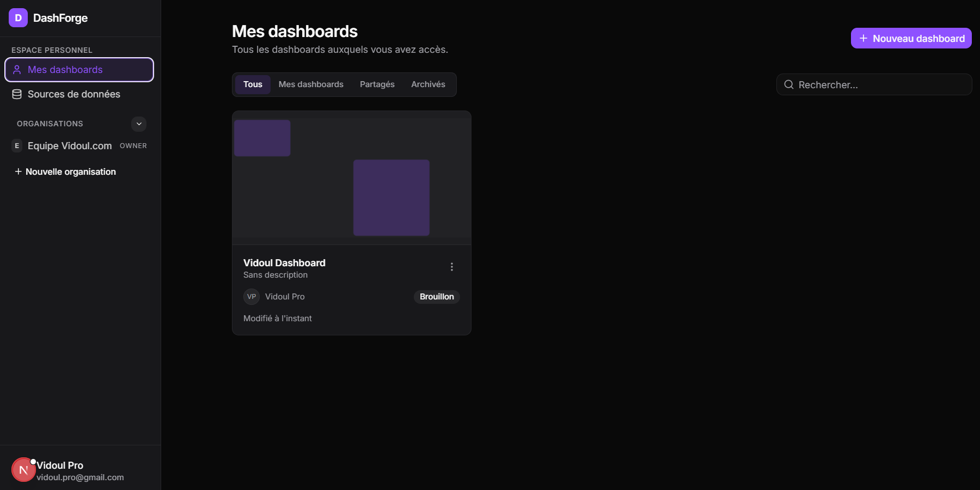Click the database icon beside Sources de données

pyautogui.click(x=17, y=94)
